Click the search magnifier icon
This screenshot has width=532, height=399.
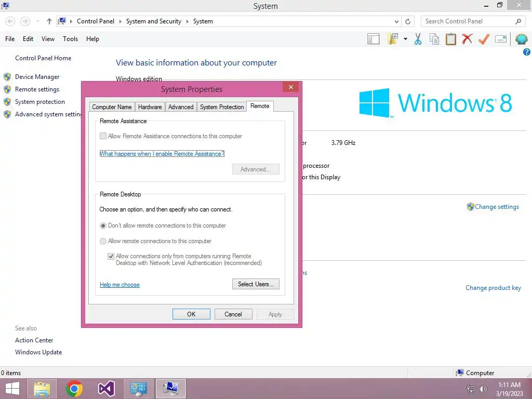tap(518, 21)
